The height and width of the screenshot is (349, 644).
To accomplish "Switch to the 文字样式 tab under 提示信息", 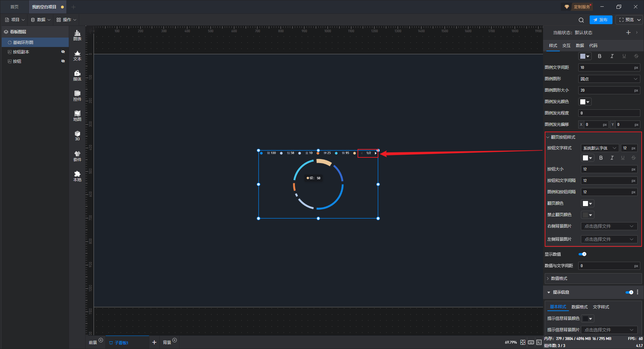I will point(601,307).
